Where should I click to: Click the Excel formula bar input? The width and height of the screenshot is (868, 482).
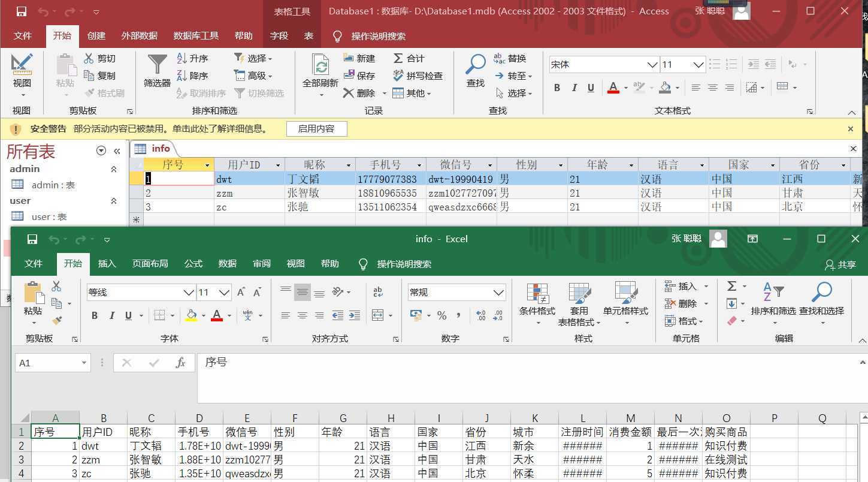tap(533, 378)
